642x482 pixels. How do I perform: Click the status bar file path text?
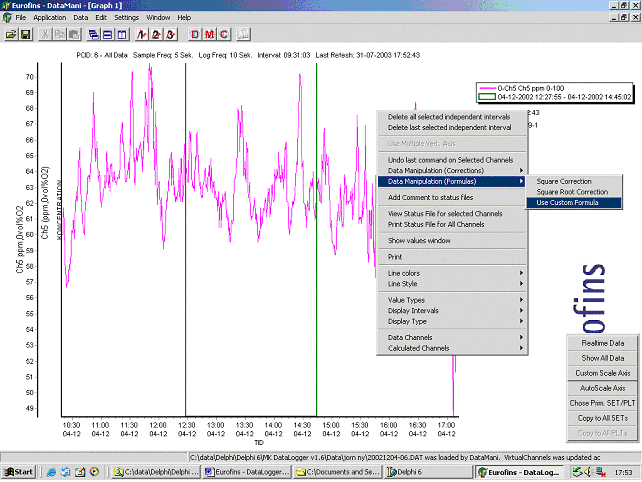[x=395, y=457]
